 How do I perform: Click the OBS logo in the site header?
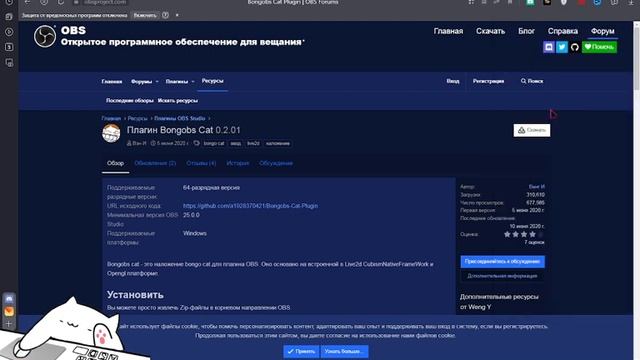[x=45, y=36]
